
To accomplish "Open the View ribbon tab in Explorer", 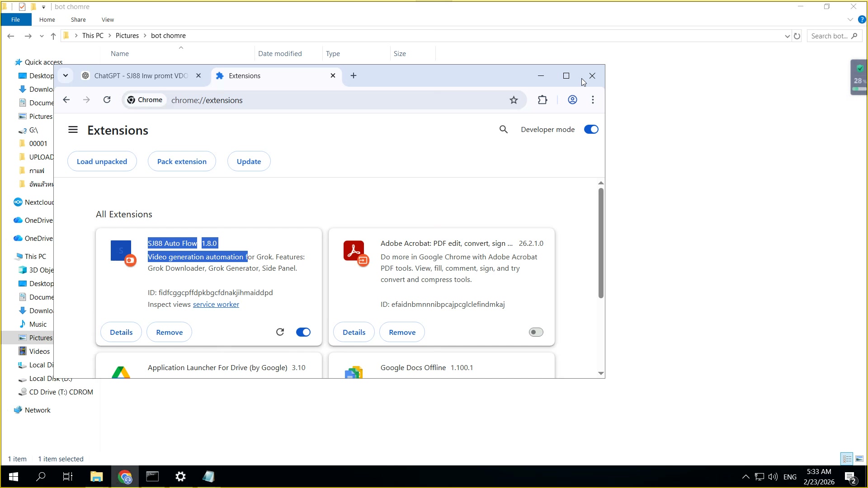I will click(108, 20).
